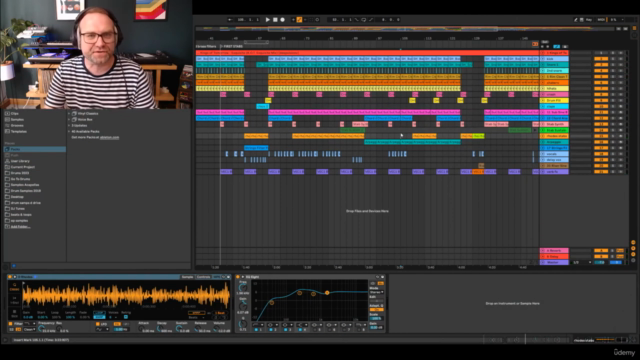Screen dimensions: 640x360
Task: Select the A Reverb return track
Action: (554, 251)
